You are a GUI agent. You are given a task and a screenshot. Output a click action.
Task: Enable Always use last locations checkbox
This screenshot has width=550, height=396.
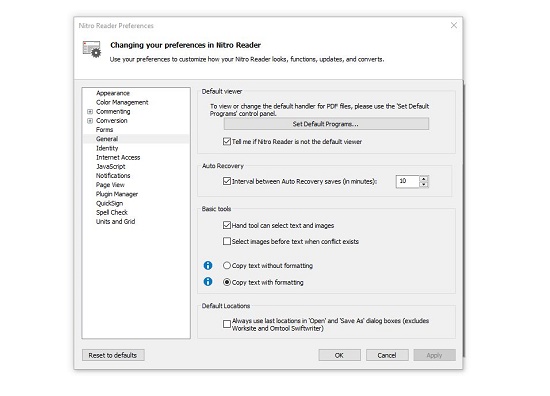227,324
